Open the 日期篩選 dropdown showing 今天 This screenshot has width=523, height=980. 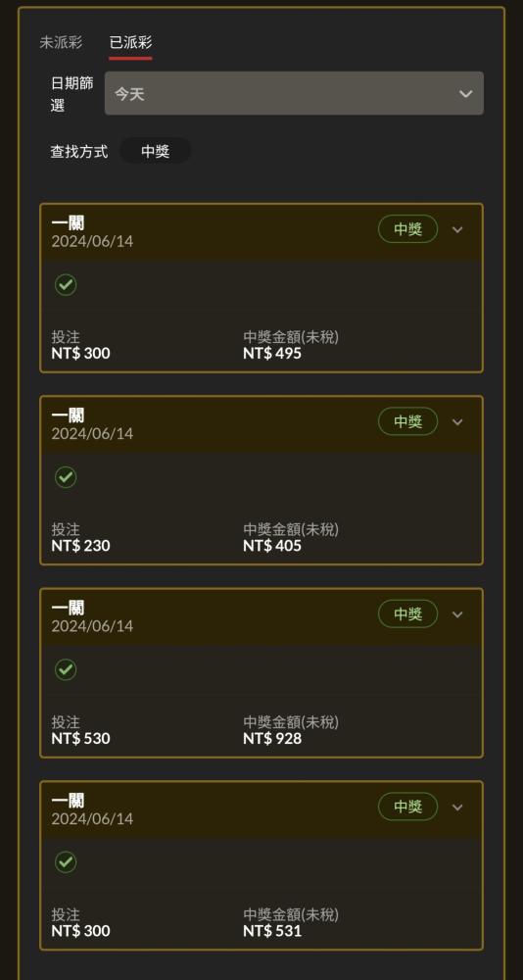point(294,93)
